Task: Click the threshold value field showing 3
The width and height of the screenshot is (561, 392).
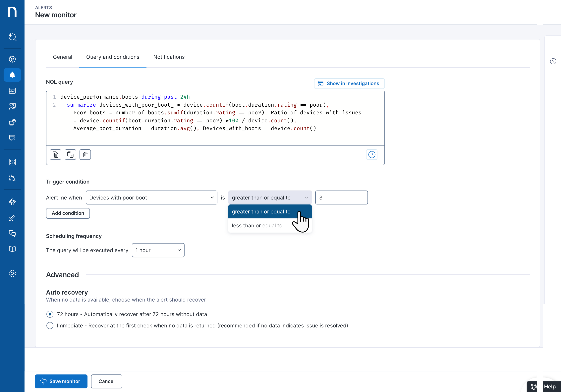Action: (341, 197)
